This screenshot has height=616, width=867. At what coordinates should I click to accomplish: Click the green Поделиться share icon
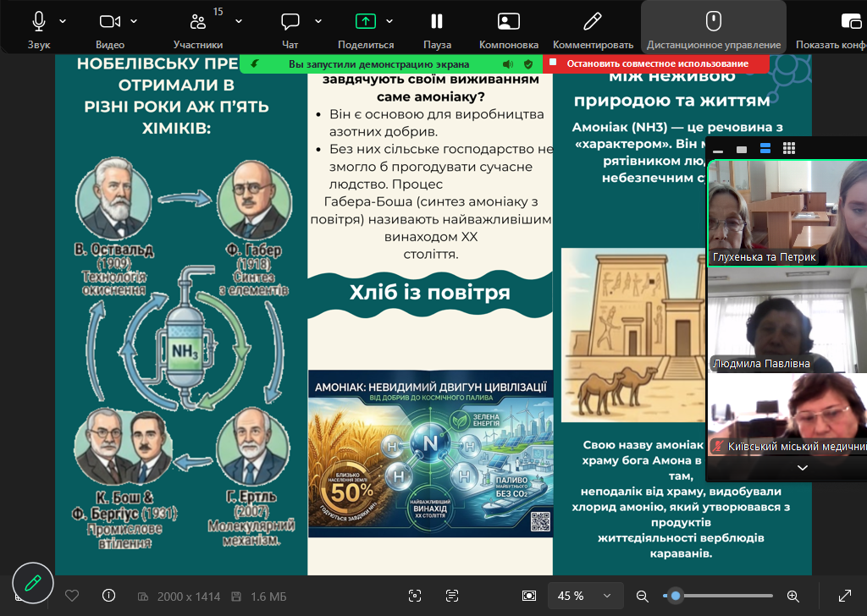click(366, 21)
